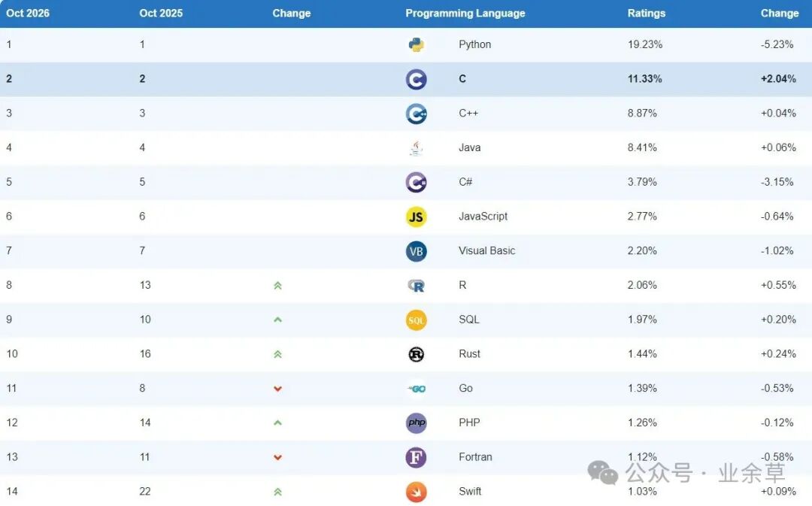The width and height of the screenshot is (812, 506).
Task: Select the "-3.15%" change for C#
Action: [777, 182]
